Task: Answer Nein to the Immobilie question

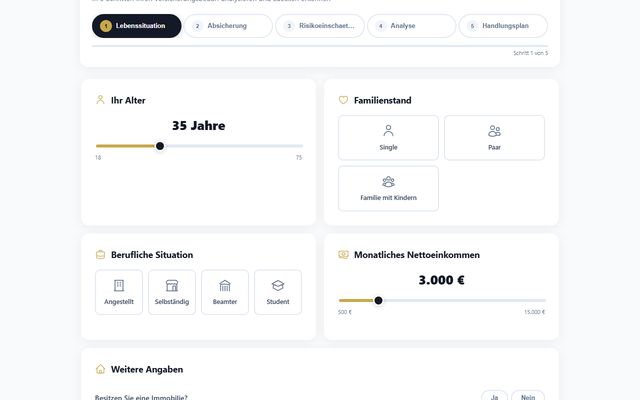Action: [x=528, y=396]
